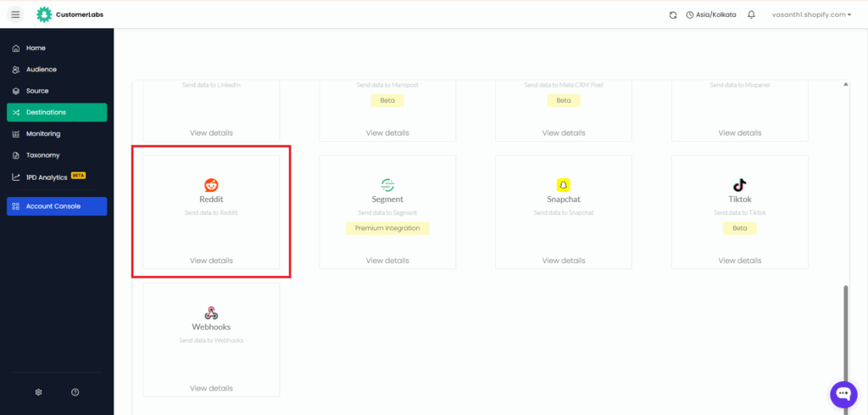The image size is (868, 415).
Task: Expand the vasanth1.shopify.com account dropdown
Action: click(x=811, y=15)
